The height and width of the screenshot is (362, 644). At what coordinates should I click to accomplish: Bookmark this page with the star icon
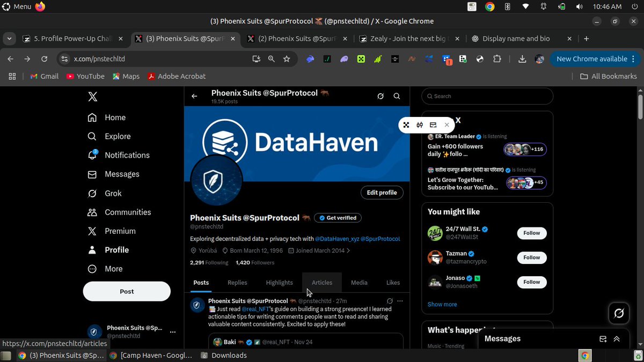[x=287, y=59]
